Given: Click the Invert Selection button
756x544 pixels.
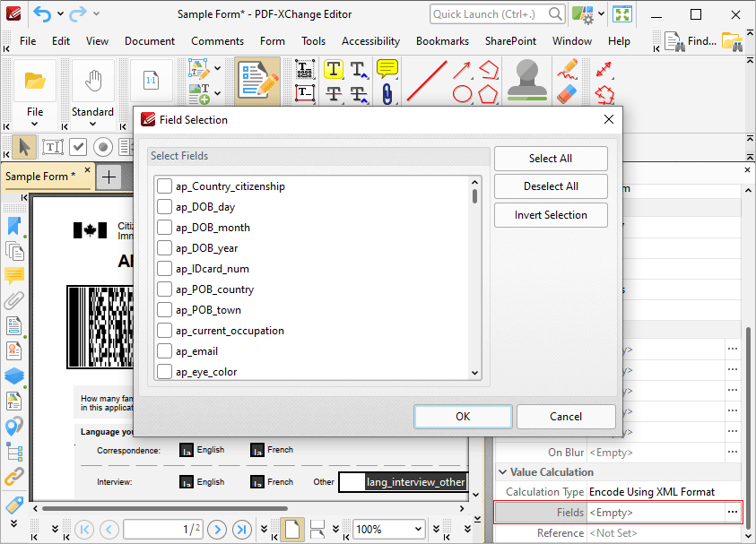Looking at the screenshot, I should pos(551,215).
